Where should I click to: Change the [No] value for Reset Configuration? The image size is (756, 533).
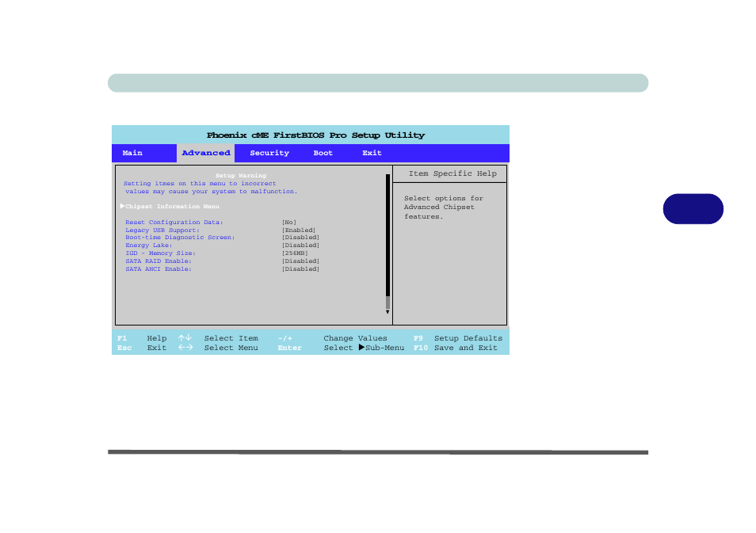tap(288, 223)
